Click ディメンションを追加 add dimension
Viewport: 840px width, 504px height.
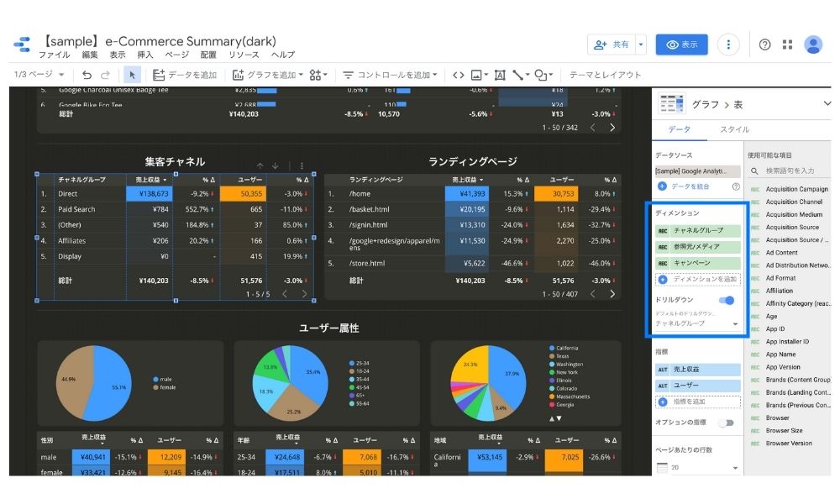point(697,279)
